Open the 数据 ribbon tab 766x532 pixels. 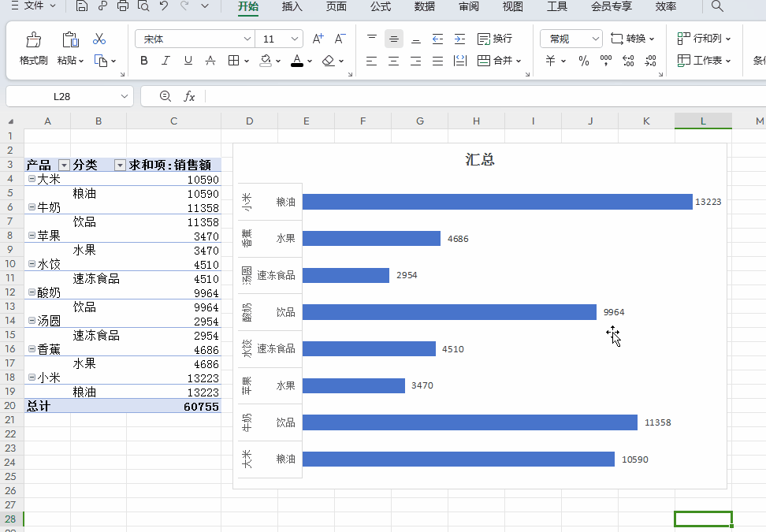(425, 6)
